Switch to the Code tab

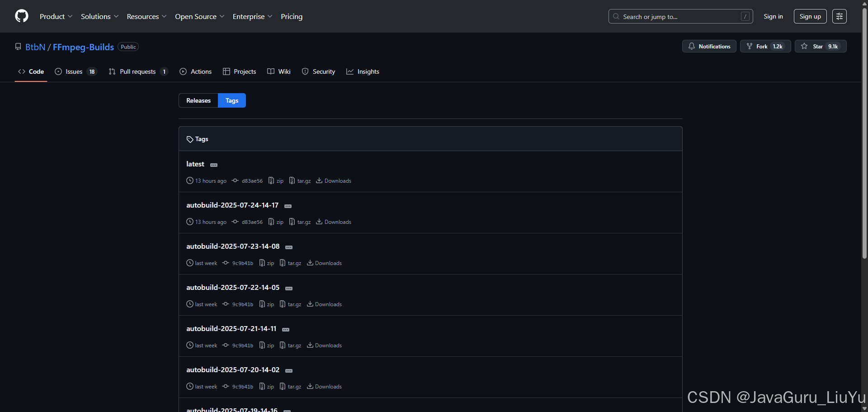(x=31, y=71)
